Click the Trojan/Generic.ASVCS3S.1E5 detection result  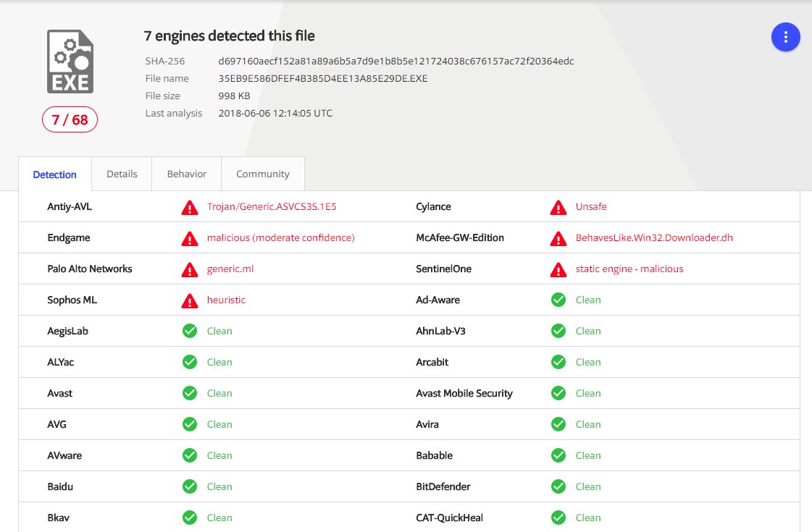pyautogui.click(x=272, y=206)
